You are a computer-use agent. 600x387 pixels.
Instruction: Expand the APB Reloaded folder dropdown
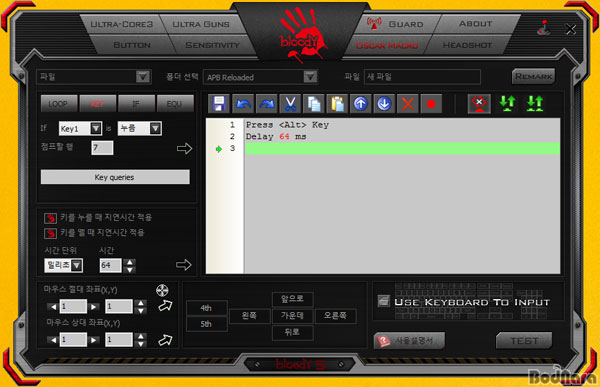pyautogui.click(x=310, y=77)
